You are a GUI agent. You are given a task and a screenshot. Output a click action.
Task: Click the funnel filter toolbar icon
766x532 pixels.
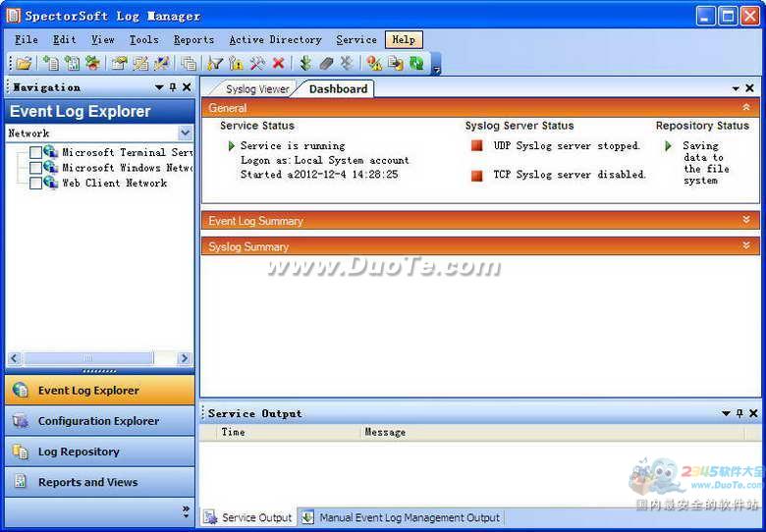pyautogui.click(x=214, y=64)
